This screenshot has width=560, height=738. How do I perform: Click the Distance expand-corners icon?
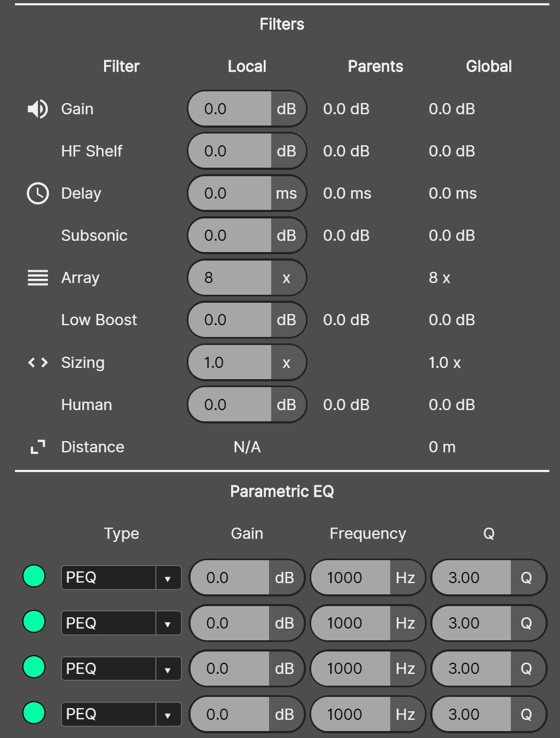tap(37, 447)
